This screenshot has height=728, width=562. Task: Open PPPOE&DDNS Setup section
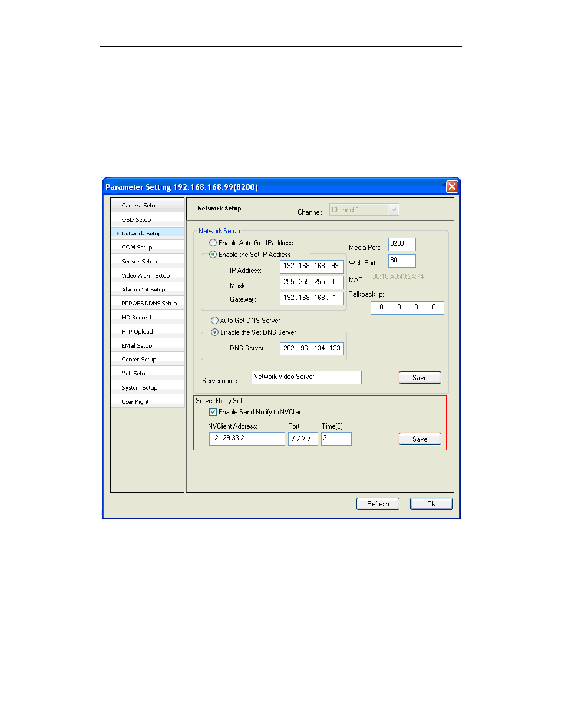coord(147,304)
